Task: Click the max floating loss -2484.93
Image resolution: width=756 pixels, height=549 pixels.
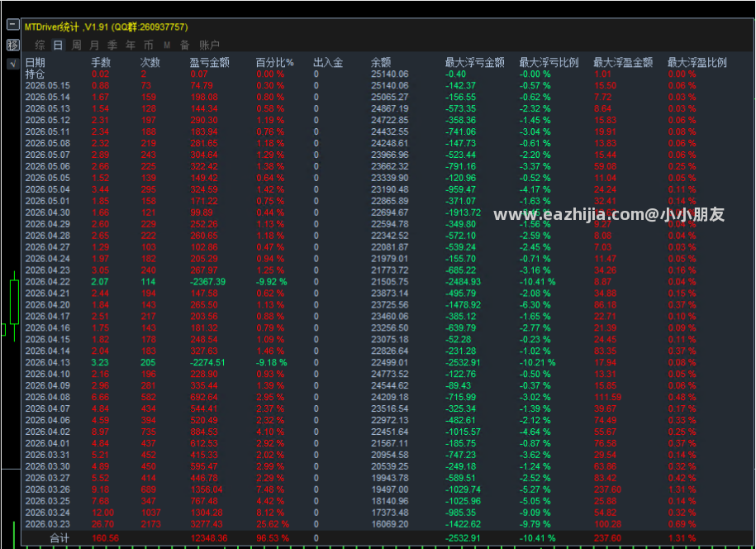Action: [463, 282]
